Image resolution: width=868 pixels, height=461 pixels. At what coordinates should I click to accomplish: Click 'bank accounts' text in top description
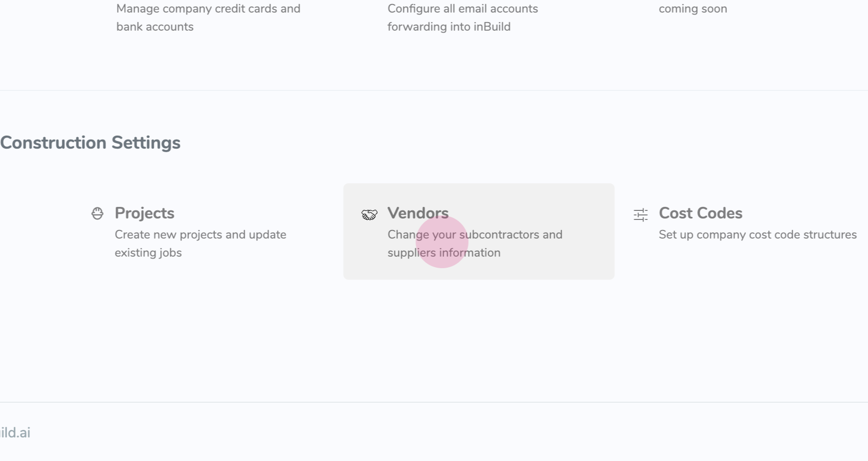155,27
